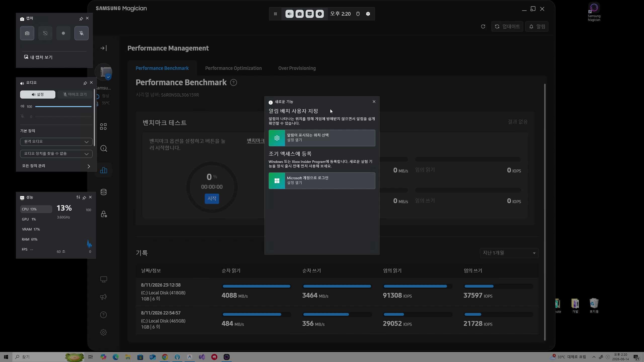Open the lock-gear security icon in sidebar

click(104, 214)
